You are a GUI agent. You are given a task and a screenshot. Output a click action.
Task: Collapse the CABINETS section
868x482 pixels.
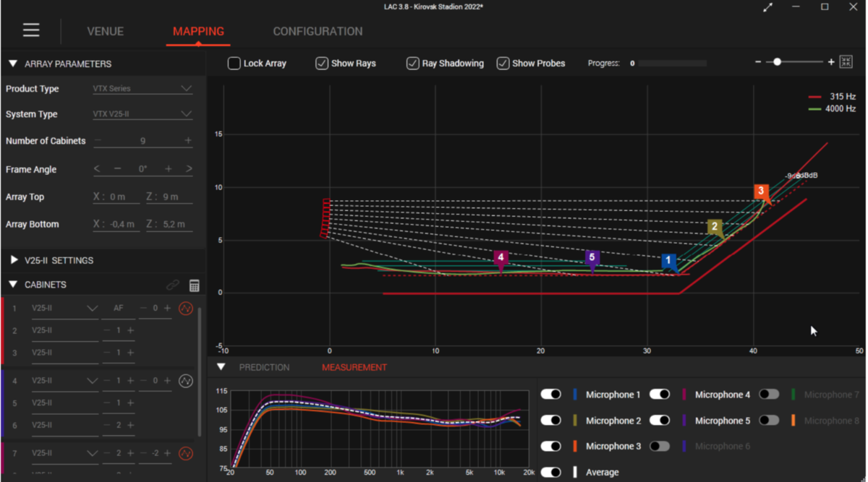[x=13, y=285]
